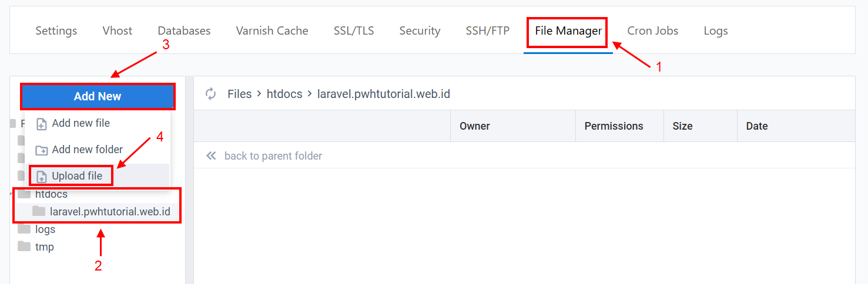Open the Databases tab
The height and width of the screenshot is (284, 868).
[184, 31]
